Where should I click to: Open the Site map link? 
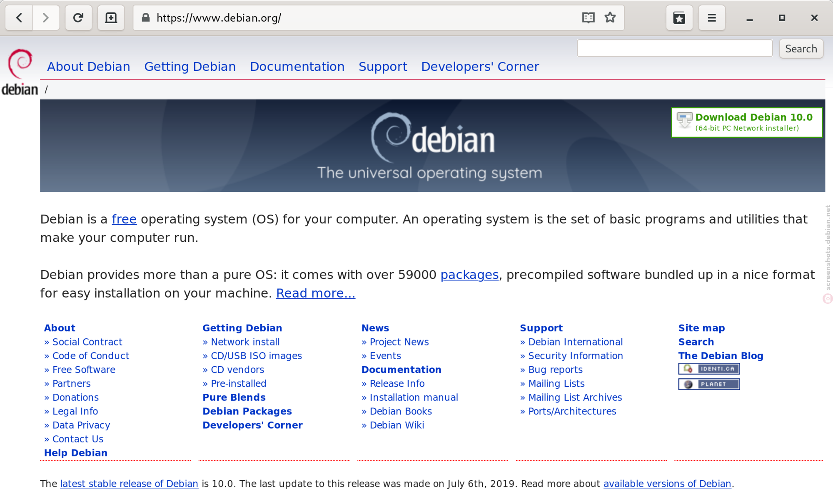click(x=702, y=328)
